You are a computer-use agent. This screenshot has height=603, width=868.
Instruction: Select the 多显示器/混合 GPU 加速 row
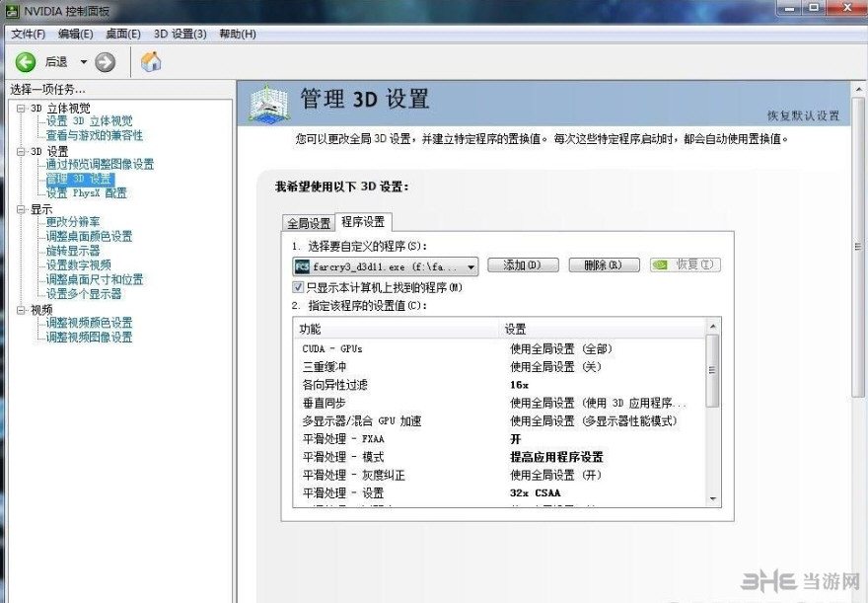pos(500,420)
